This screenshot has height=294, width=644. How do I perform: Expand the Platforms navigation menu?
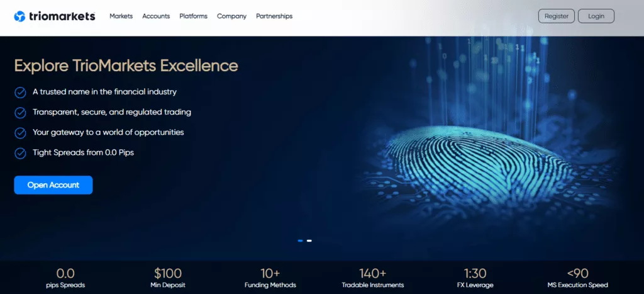(194, 16)
